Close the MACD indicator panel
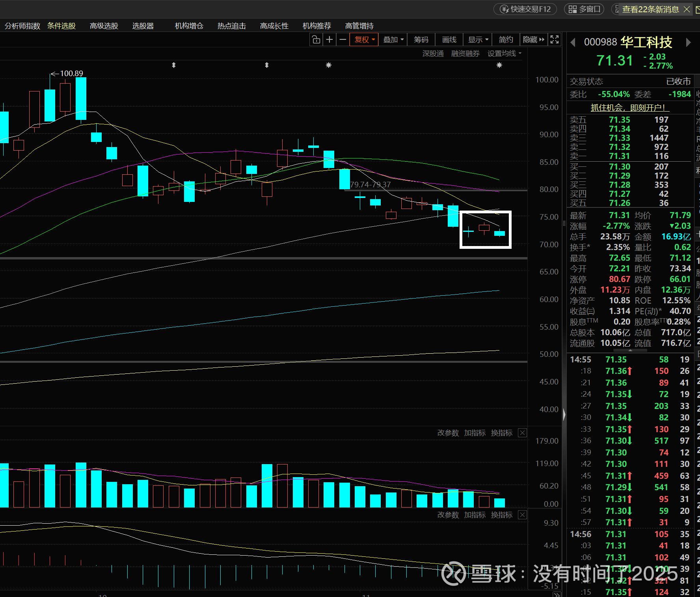Image resolution: width=700 pixels, height=597 pixels. pos(522,515)
